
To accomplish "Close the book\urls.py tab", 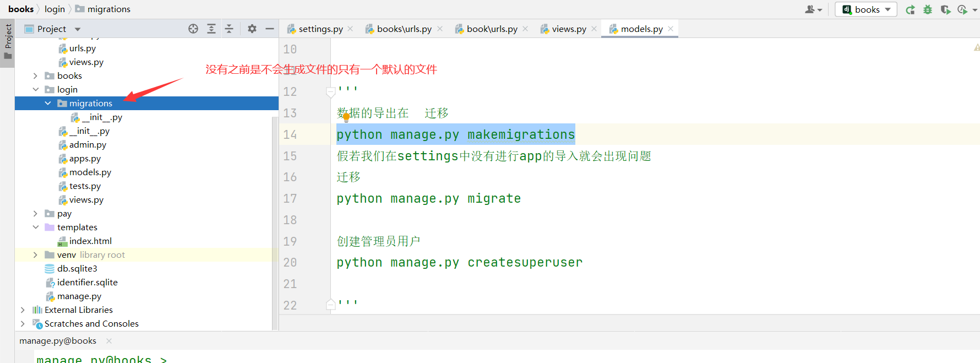I will (x=525, y=29).
